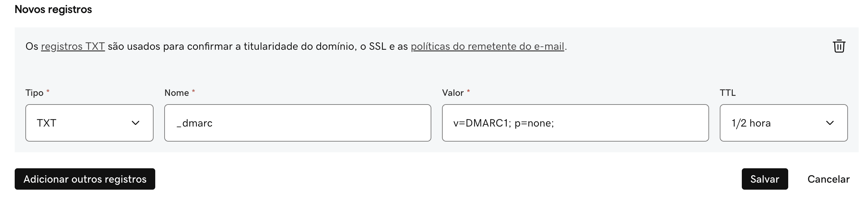Screen dimensions: 868x199
Task: Click the Tipo field label
Action: [x=34, y=93]
